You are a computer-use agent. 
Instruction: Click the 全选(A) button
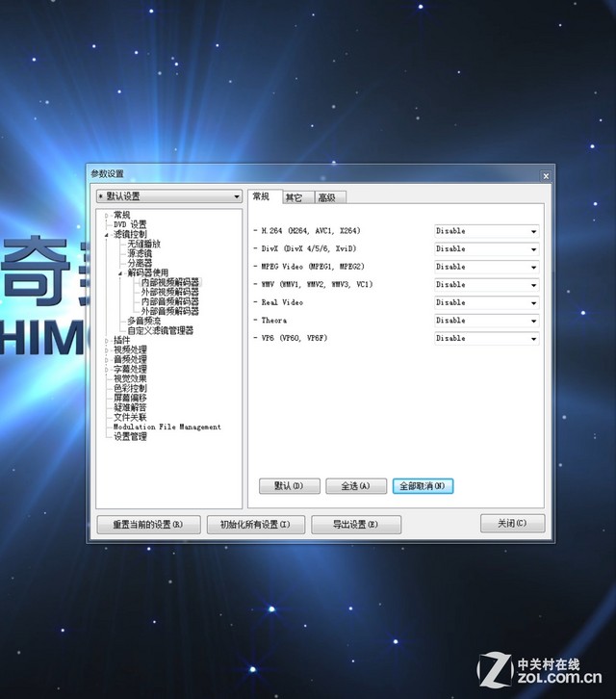click(x=356, y=486)
